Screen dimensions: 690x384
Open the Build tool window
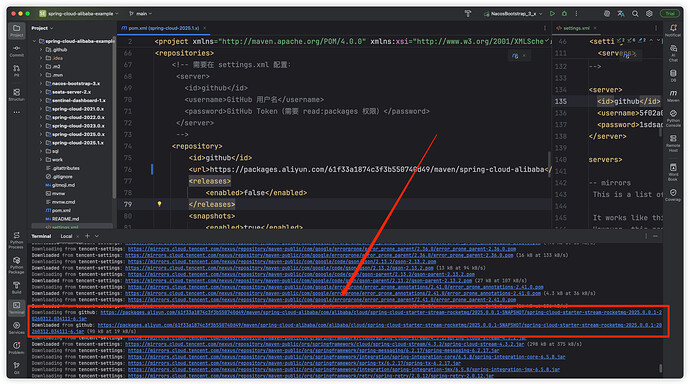pyautogui.click(x=16, y=287)
